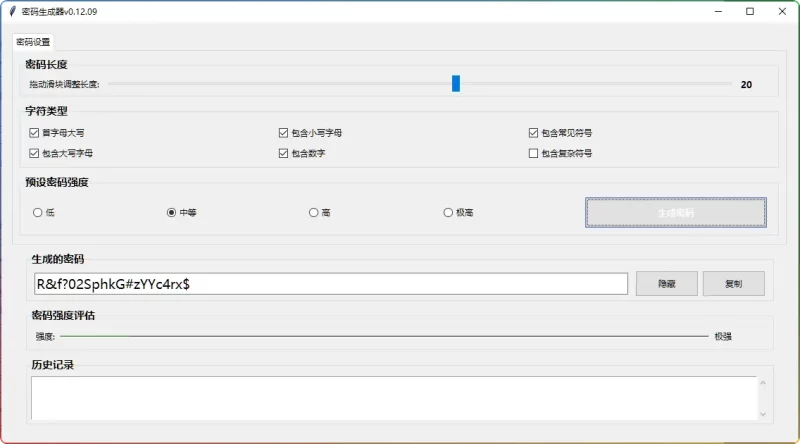Hide the password with the 隐藏 button
The height and width of the screenshot is (444, 800).
click(666, 284)
